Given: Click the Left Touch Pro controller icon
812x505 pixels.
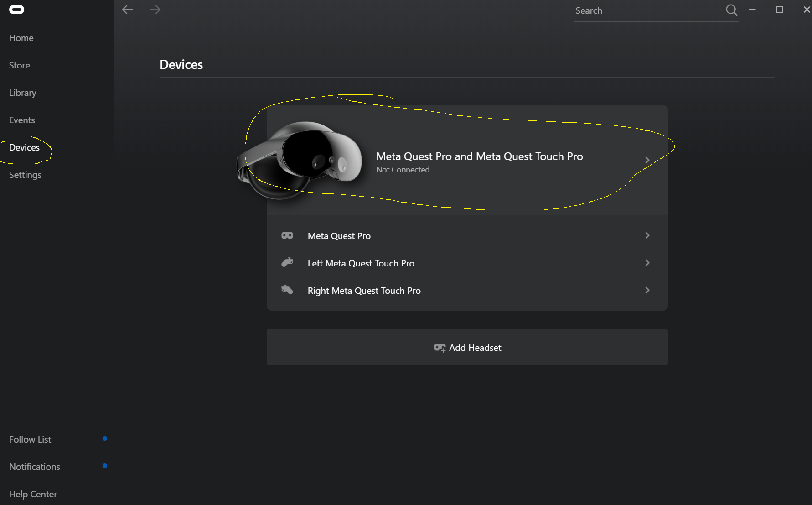Looking at the screenshot, I should 287,262.
